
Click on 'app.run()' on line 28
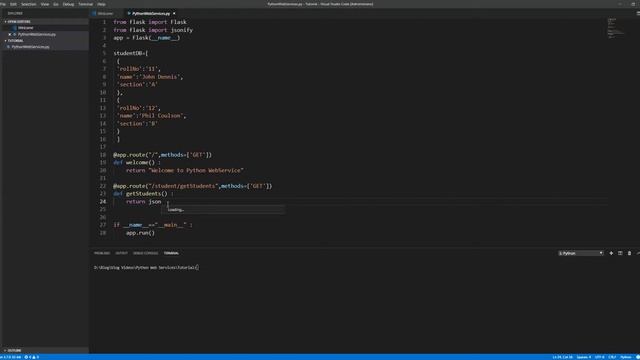[x=140, y=233]
